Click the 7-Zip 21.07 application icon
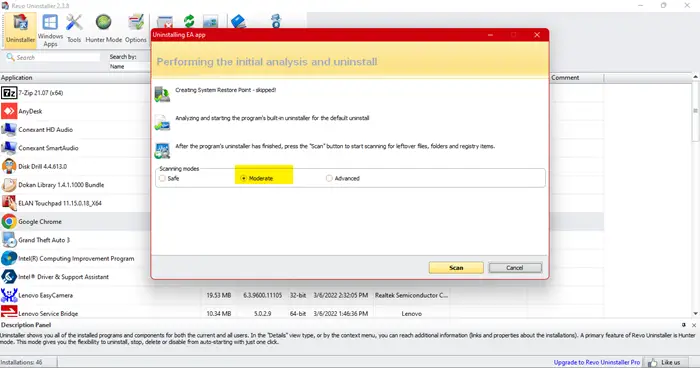 click(9, 93)
